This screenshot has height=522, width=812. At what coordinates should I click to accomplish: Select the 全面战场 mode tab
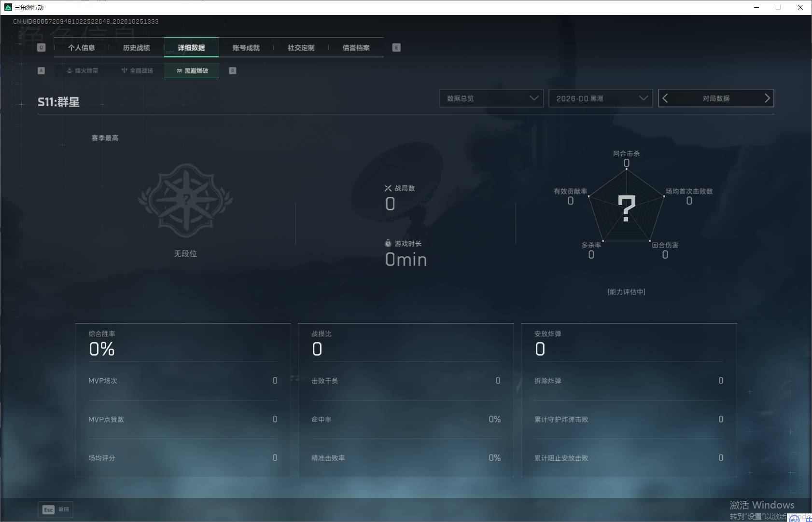[x=137, y=71]
